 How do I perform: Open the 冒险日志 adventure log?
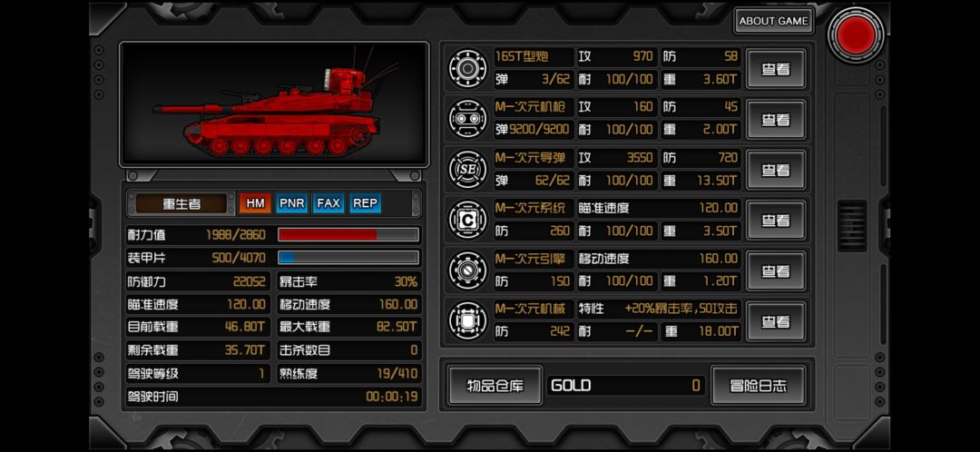[x=758, y=386]
